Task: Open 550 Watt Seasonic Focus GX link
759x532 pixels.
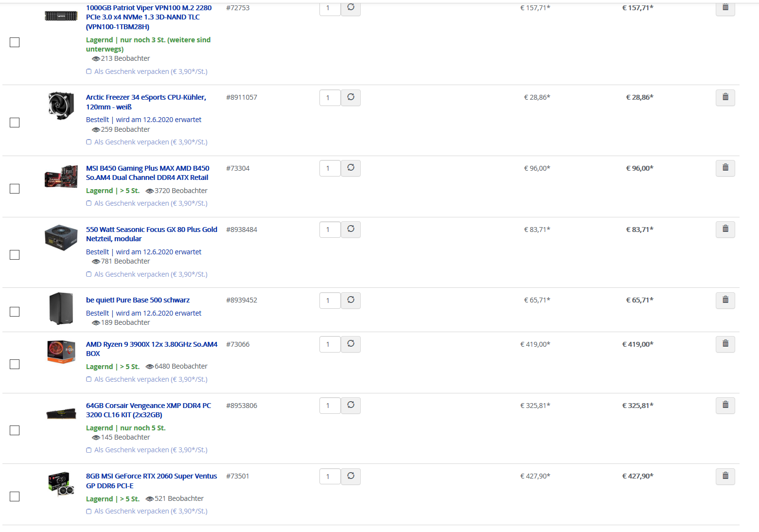Action: coord(152,234)
